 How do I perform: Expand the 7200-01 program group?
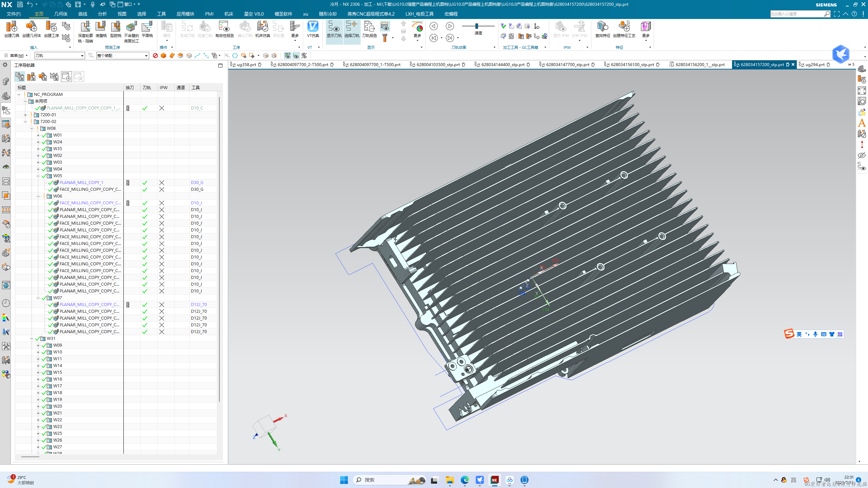click(25, 115)
